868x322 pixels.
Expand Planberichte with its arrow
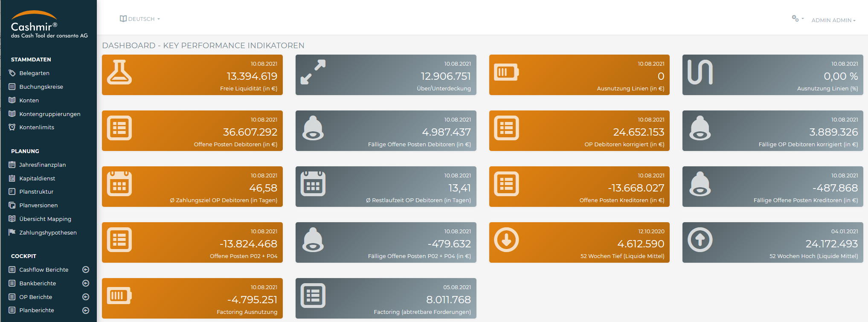[x=86, y=310]
